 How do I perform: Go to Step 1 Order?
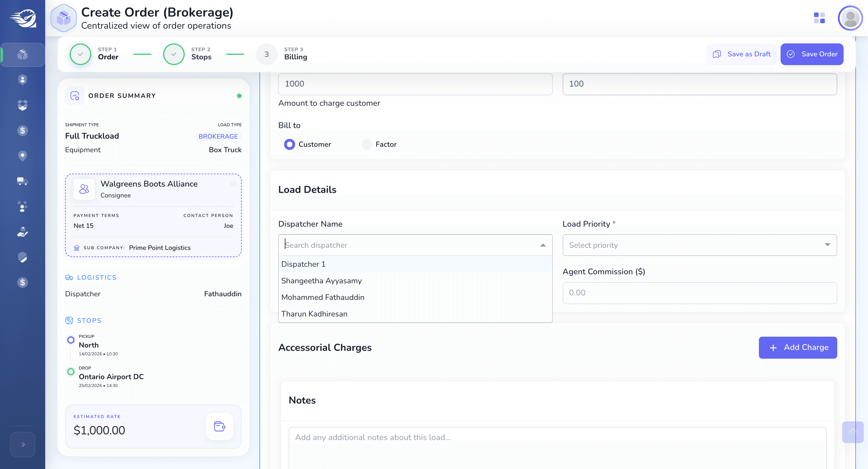(94, 54)
